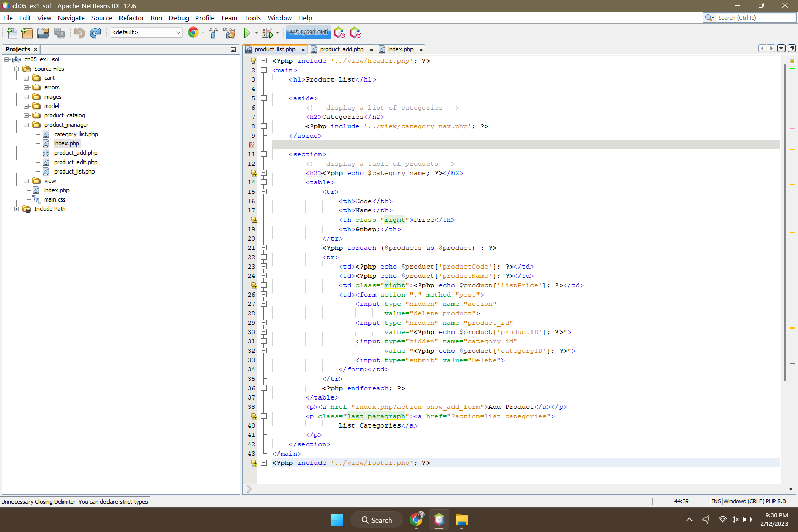The height and width of the screenshot is (532, 798).
Task: Open the configuration <default> combo box
Action: tap(147, 32)
